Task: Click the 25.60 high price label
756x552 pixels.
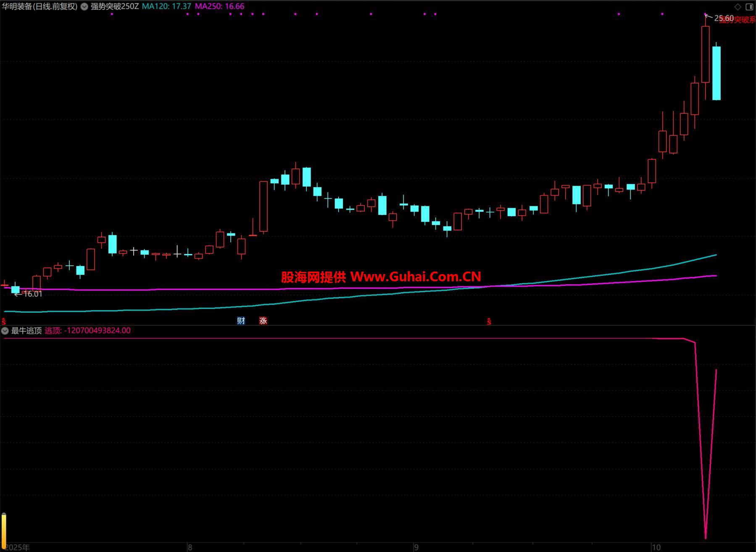Action: click(x=724, y=18)
